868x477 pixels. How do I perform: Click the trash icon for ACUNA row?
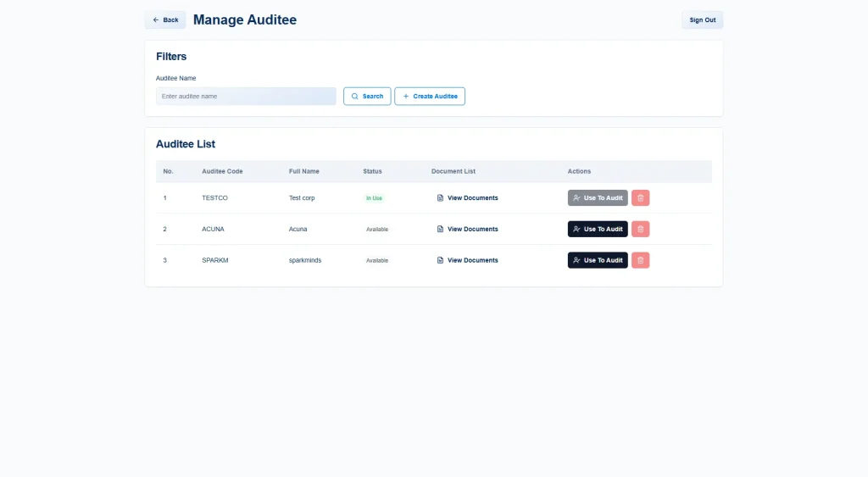[x=640, y=230]
